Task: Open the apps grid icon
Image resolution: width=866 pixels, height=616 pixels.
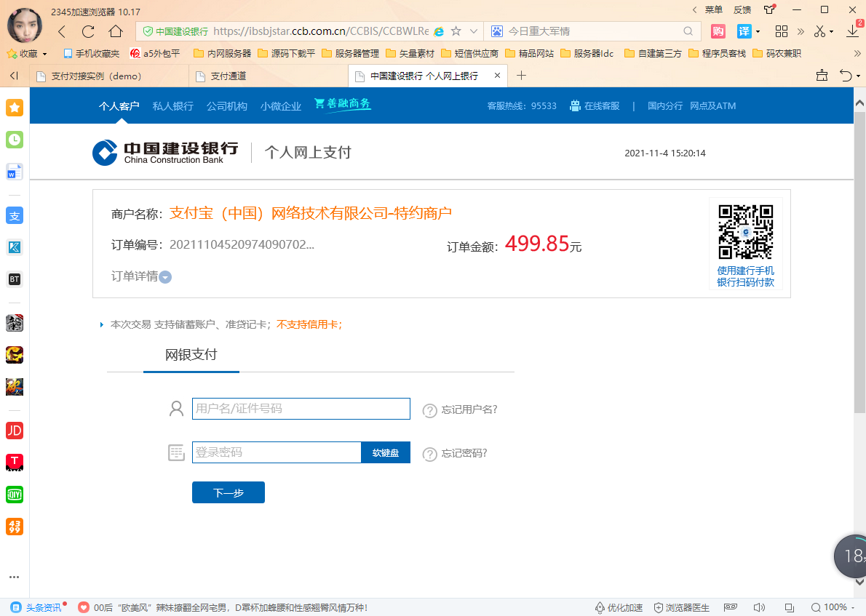Action: 782,31
